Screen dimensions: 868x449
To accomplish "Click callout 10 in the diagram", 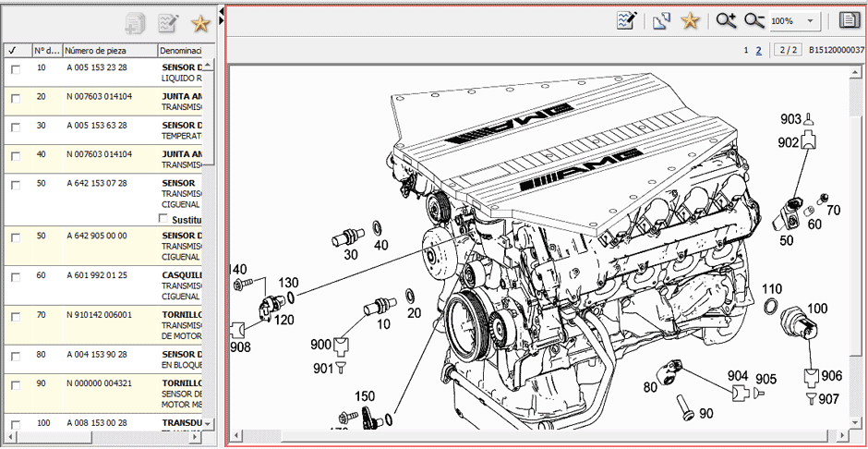I will click(383, 324).
